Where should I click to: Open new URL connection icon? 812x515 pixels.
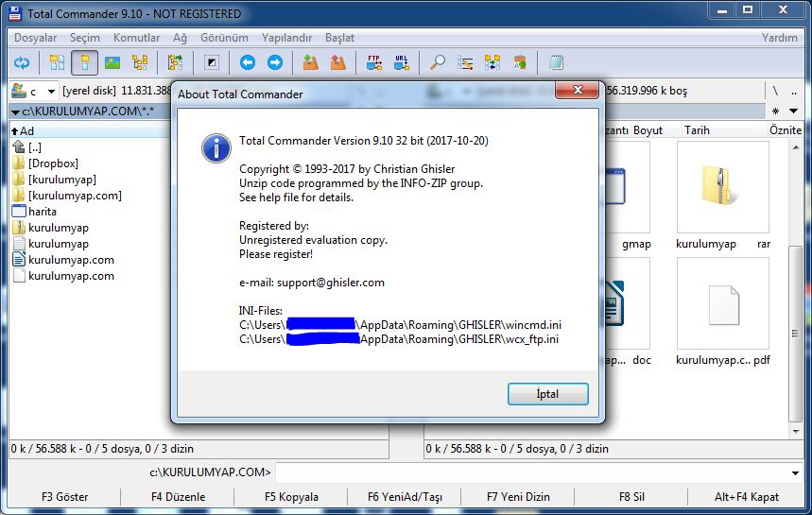click(x=402, y=63)
